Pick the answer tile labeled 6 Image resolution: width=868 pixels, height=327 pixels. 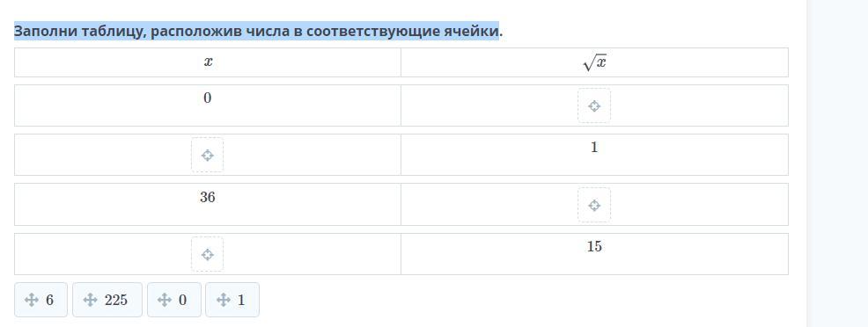tap(41, 300)
